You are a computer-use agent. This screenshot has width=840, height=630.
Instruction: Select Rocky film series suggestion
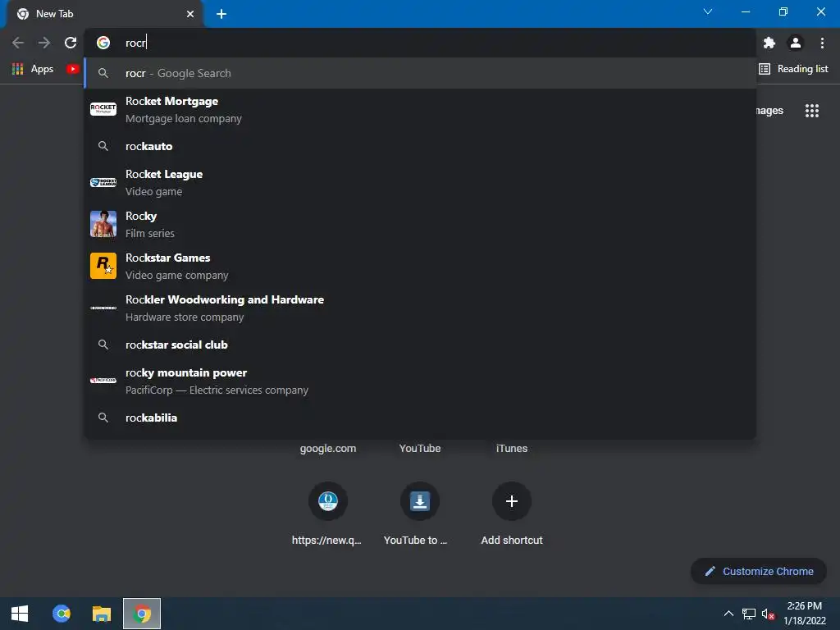[x=421, y=225]
